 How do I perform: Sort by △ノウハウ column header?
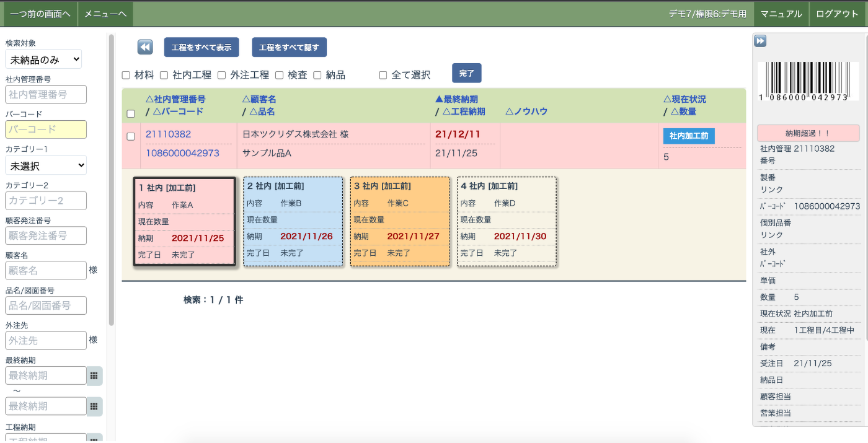click(526, 112)
